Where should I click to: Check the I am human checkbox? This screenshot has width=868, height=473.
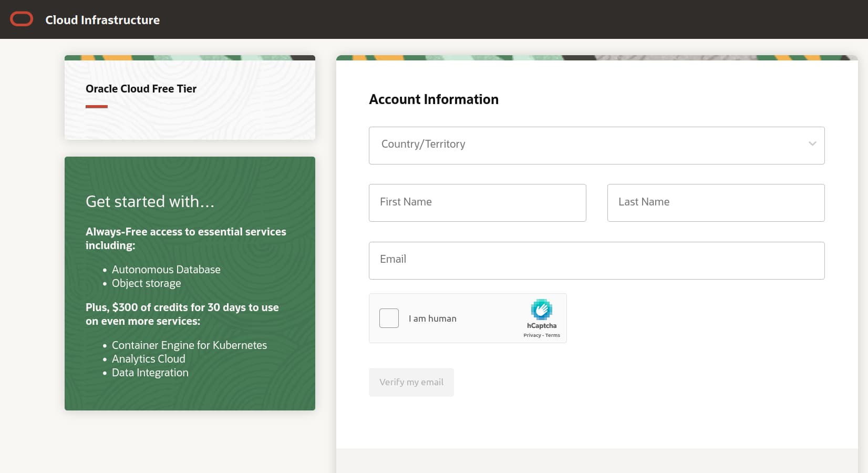389,318
